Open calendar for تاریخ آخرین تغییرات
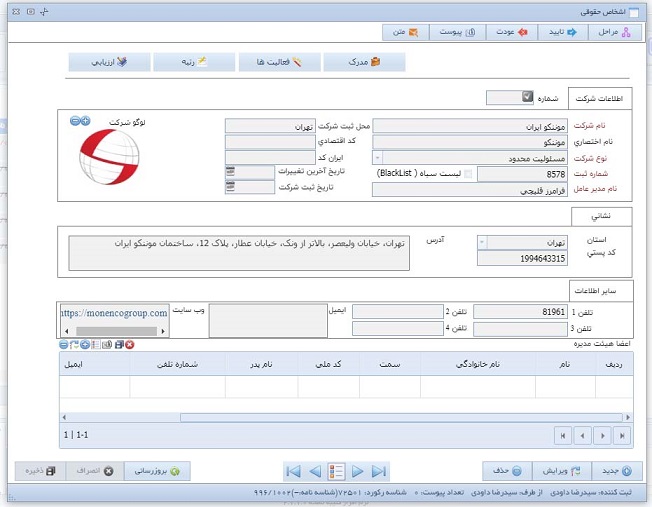This screenshot has width=652, height=507. (x=230, y=171)
